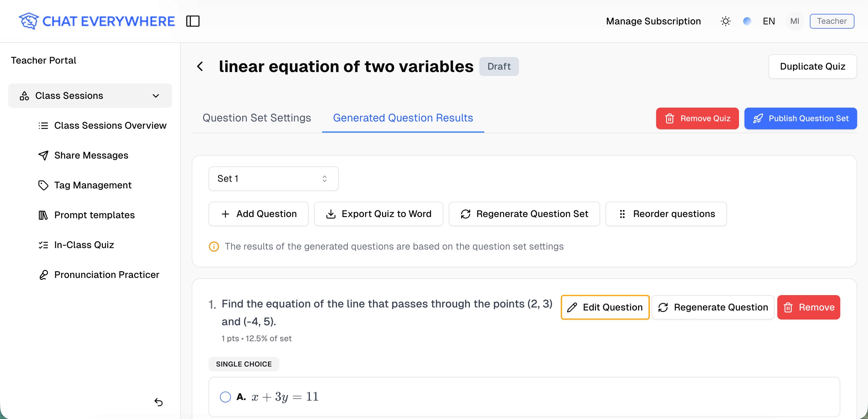Select answer option A radio button
Viewport: 868px width, 419px height.
pos(225,397)
